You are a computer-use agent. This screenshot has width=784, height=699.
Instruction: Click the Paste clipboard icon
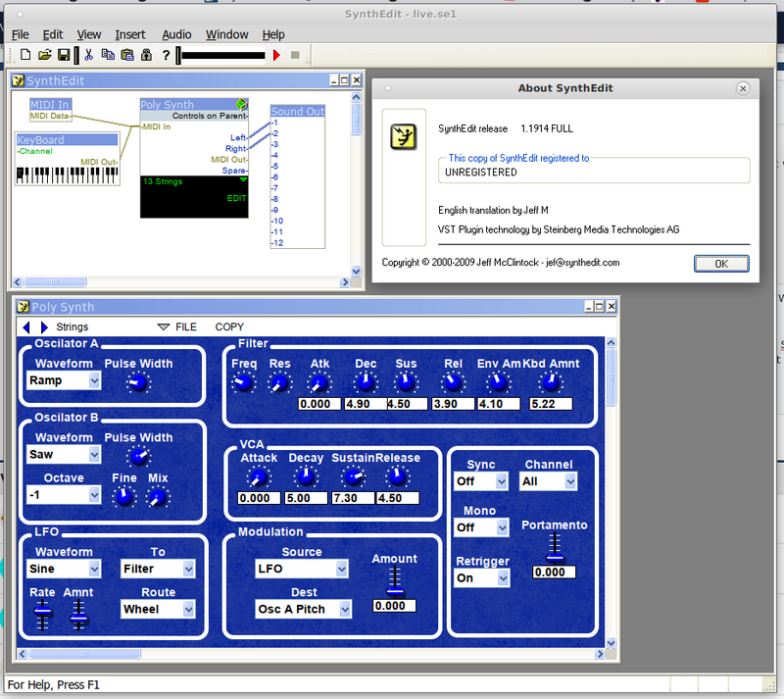(x=127, y=55)
